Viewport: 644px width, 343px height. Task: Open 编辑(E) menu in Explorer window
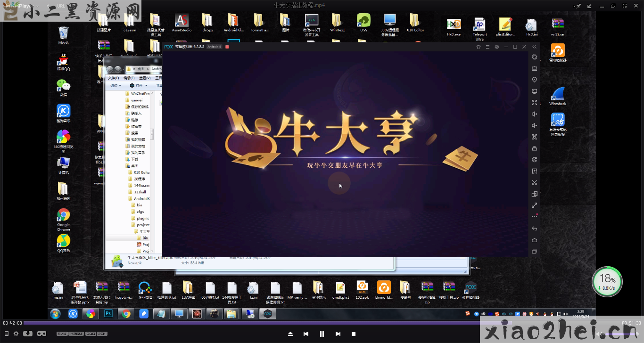(x=129, y=78)
